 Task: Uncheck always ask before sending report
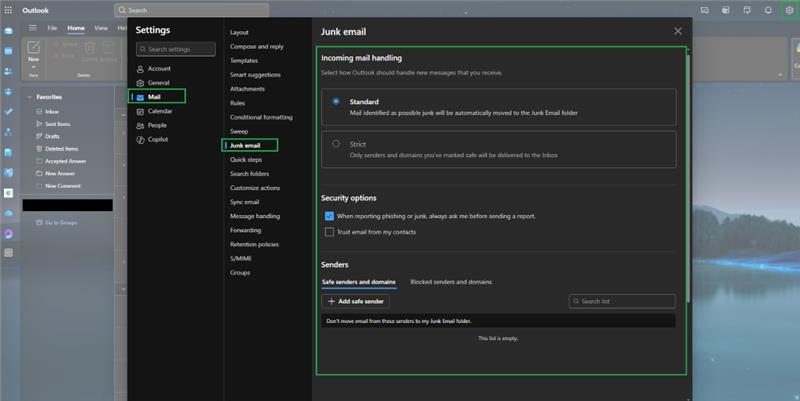pyautogui.click(x=330, y=216)
